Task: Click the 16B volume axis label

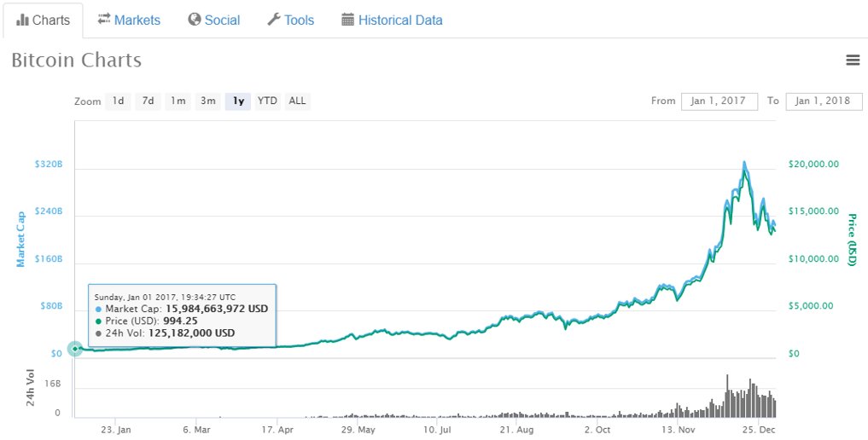Action: coord(53,385)
